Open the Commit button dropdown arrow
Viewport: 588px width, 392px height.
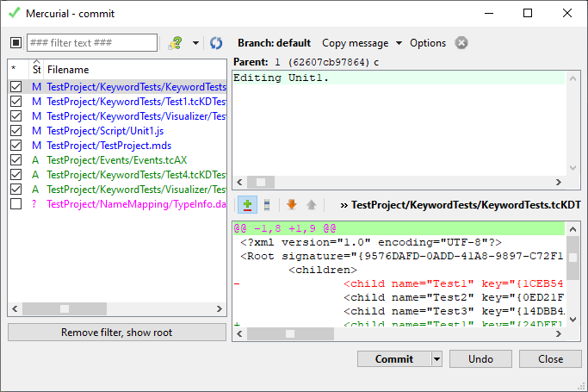pyautogui.click(x=436, y=359)
